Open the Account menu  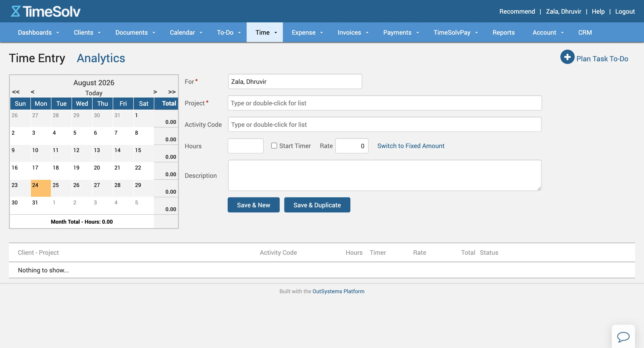click(x=548, y=32)
